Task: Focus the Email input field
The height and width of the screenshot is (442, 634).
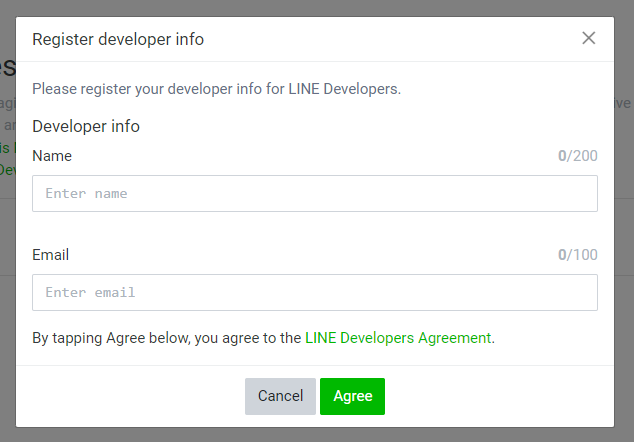Action: coord(314,292)
